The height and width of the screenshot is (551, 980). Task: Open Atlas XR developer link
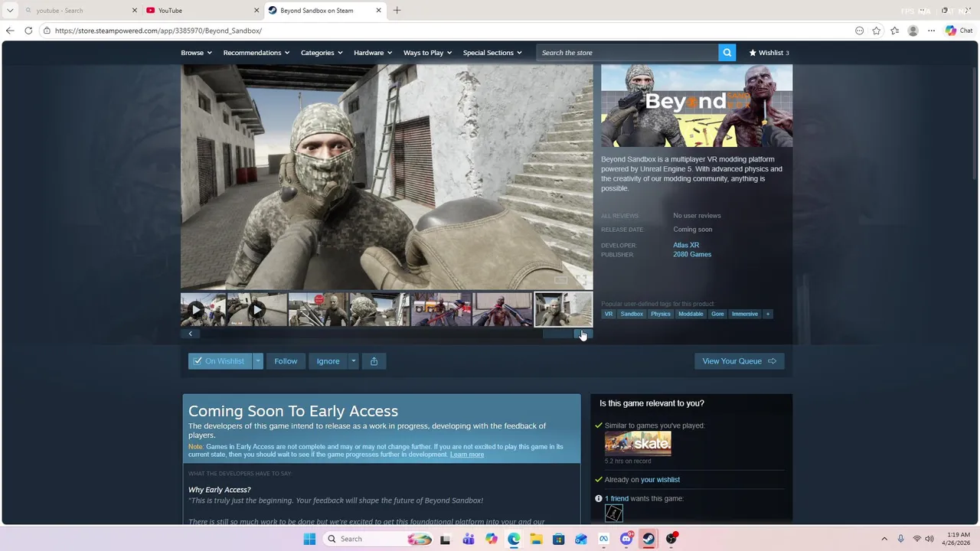[686, 245]
